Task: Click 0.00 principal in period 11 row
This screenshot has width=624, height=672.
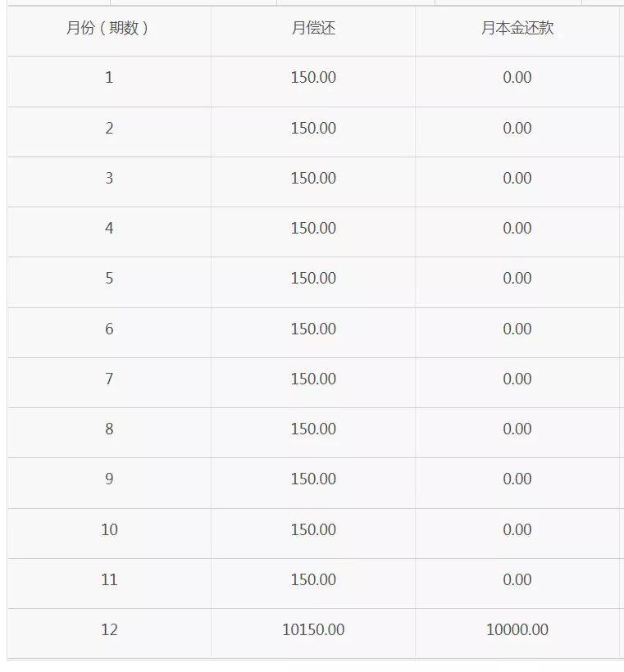Action: (x=517, y=579)
